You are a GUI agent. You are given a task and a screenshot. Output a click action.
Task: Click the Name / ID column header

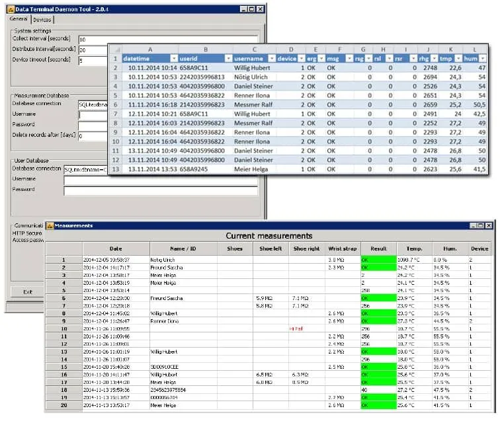(x=183, y=249)
